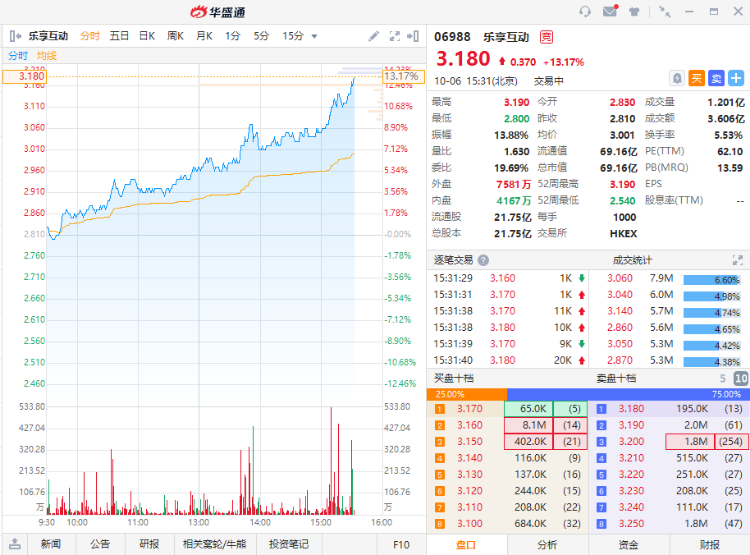750x555 pixels.
Task: Click the blue 75.00% ask ratio bar
Action: click(x=627, y=394)
